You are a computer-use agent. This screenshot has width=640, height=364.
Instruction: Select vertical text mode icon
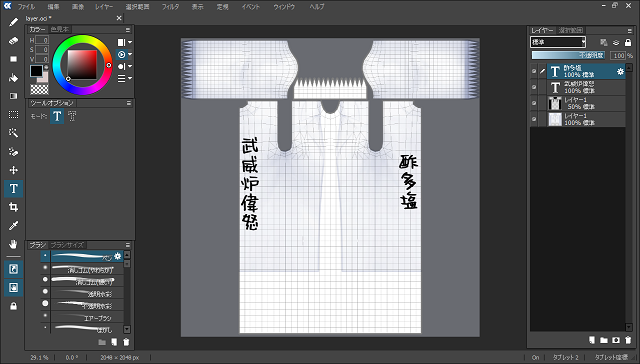click(72, 116)
